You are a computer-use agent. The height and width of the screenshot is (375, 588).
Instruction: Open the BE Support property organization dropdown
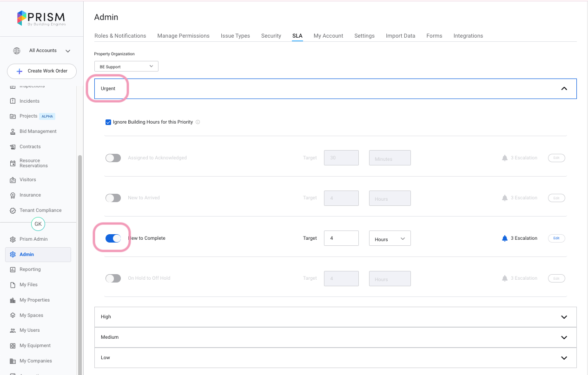pyautogui.click(x=126, y=66)
